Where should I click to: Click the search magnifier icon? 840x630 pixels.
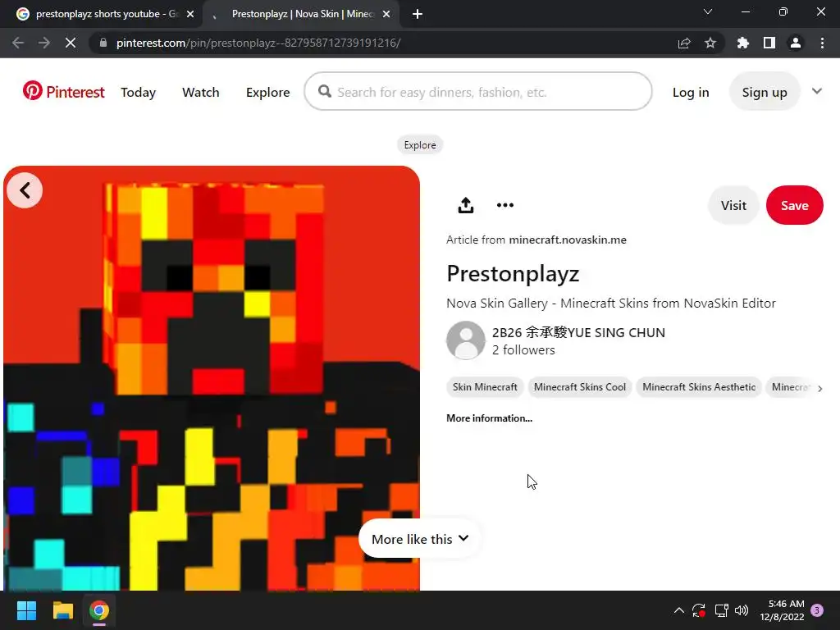point(325,92)
